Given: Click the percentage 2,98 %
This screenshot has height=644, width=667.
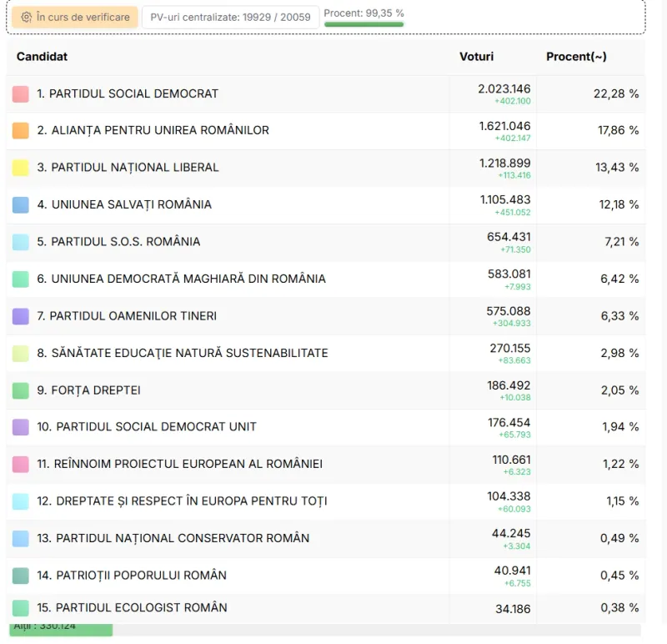Looking at the screenshot, I should pos(619,353).
